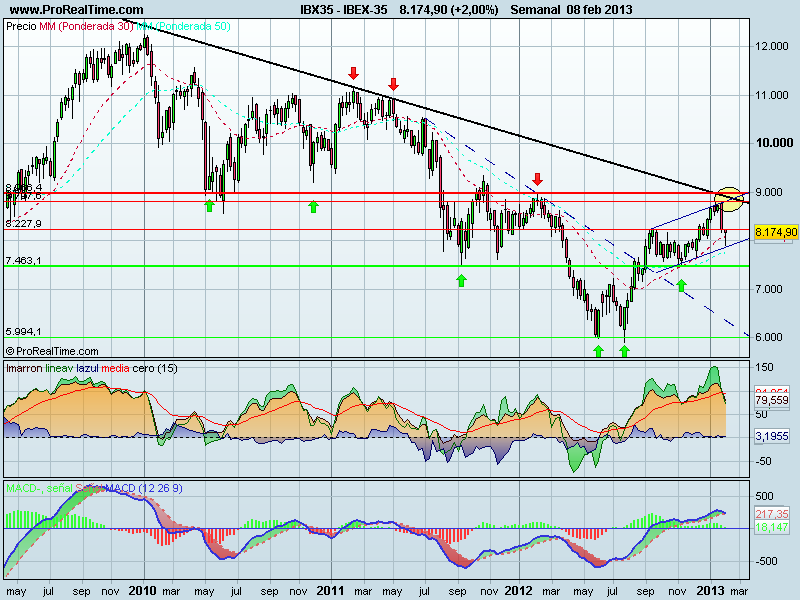The width and height of the screenshot is (800, 600).
Task: Select the lazul indicator legend label
Action: [x=87, y=368]
